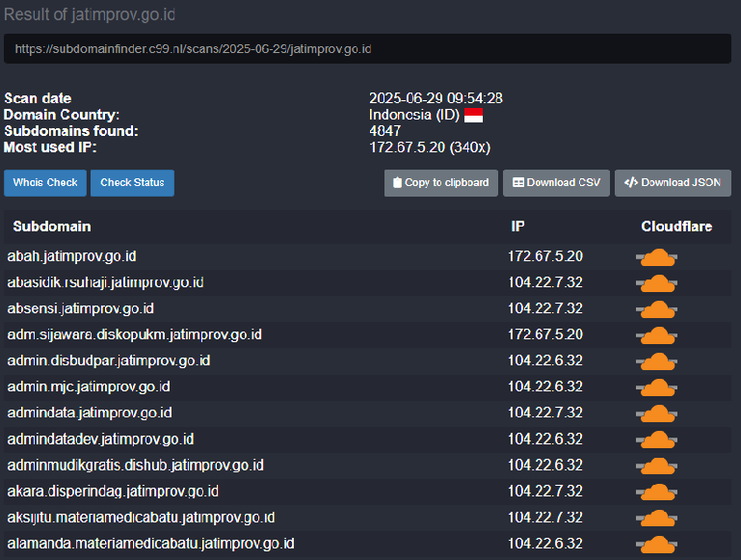Open admindatadev.jatimprov.go.id link

100,439
